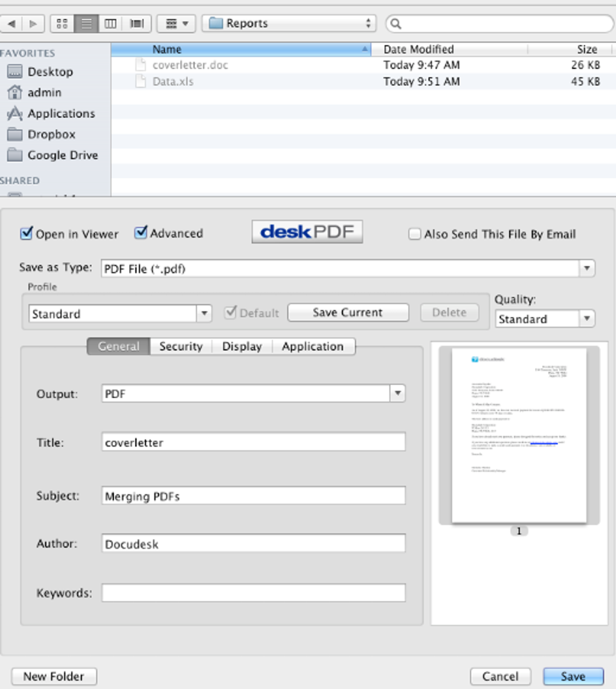Select column view icon
Screen dimensions: 616x689
[x=111, y=24]
